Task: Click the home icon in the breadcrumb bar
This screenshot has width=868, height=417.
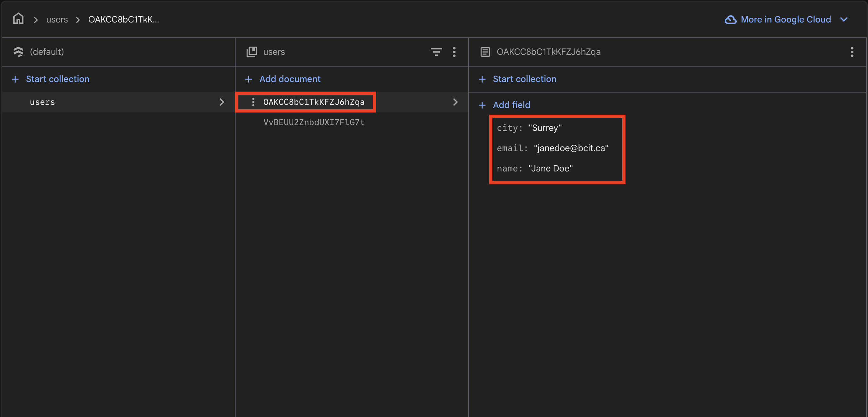Action: click(18, 19)
